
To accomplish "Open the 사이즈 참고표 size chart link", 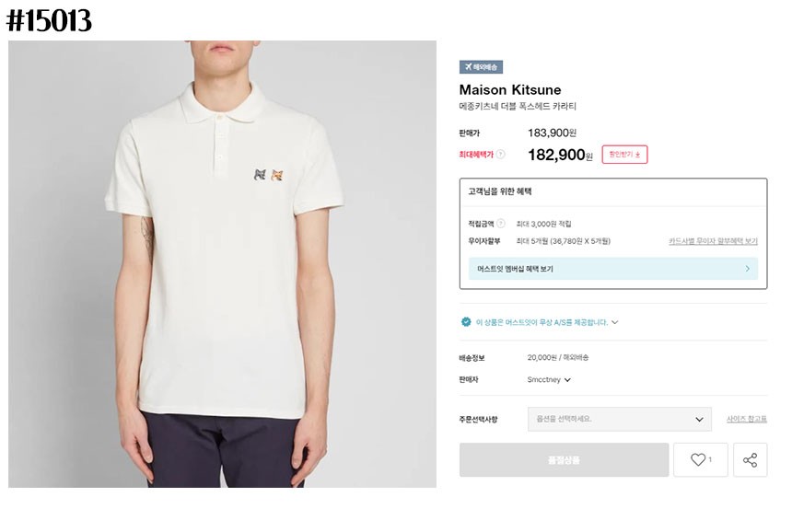I will (x=746, y=419).
